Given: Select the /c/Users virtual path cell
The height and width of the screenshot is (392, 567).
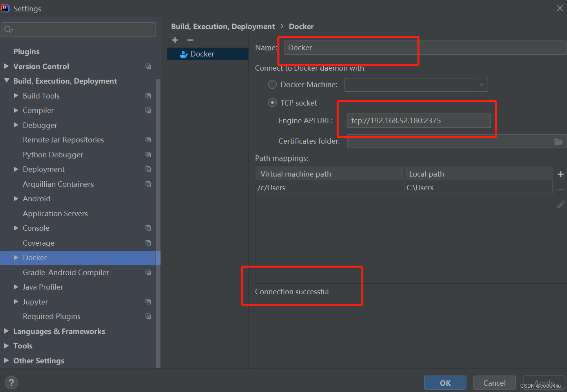Looking at the screenshot, I should [x=330, y=188].
